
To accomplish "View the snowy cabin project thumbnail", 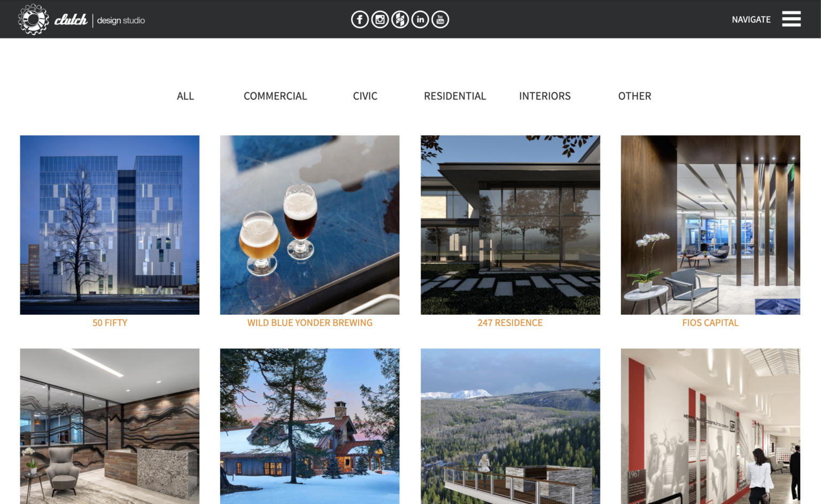I will click(310, 426).
